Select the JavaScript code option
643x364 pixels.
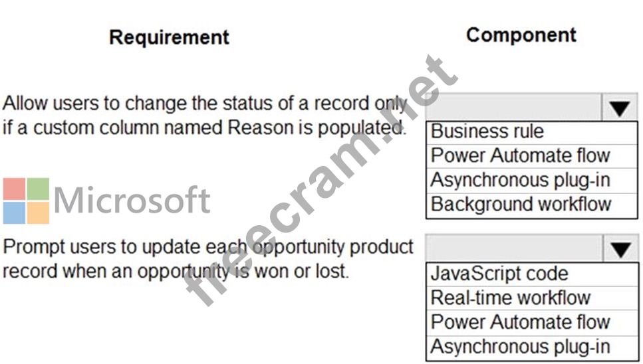pyautogui.click(x=499, y=274)
